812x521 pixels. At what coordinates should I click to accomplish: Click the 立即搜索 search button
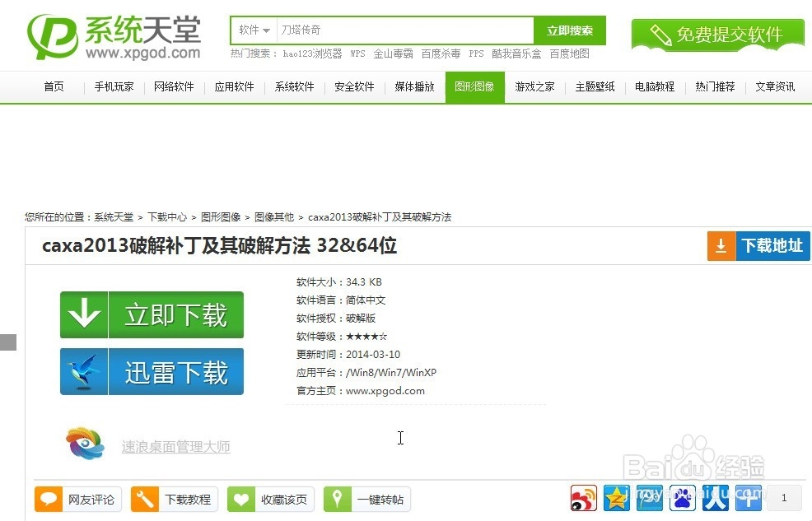point(570,30)
